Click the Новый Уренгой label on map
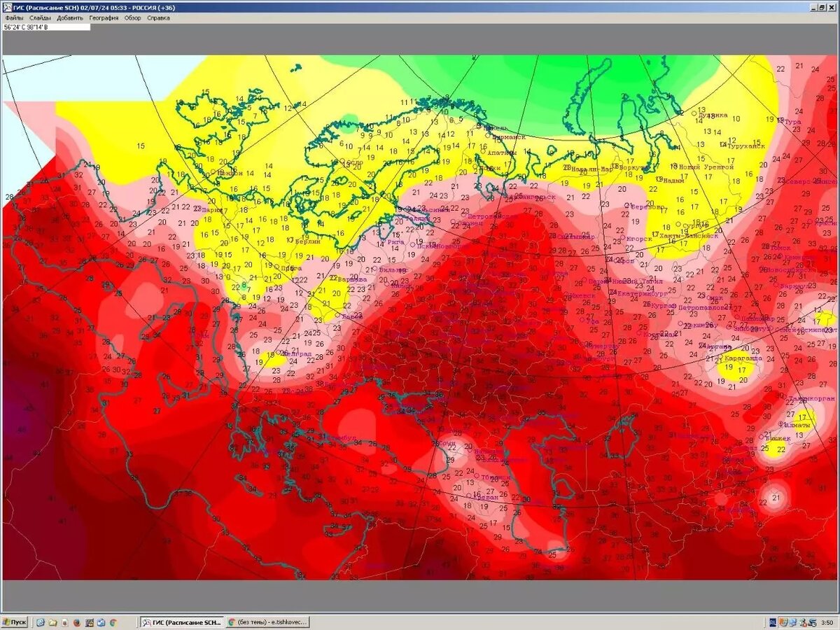Screen dimensions: 840x630 point(708,167)
